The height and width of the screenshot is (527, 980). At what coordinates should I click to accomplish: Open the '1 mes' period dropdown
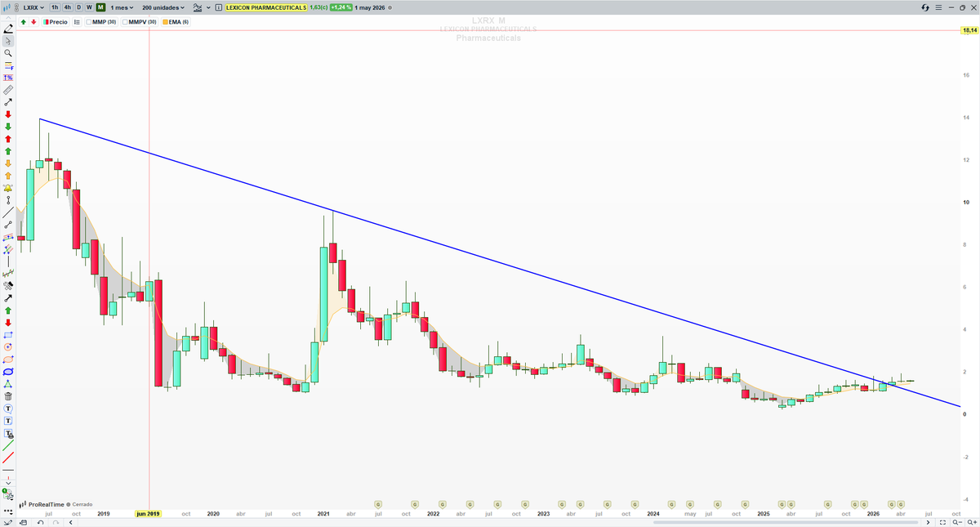(x=122, y=7)
